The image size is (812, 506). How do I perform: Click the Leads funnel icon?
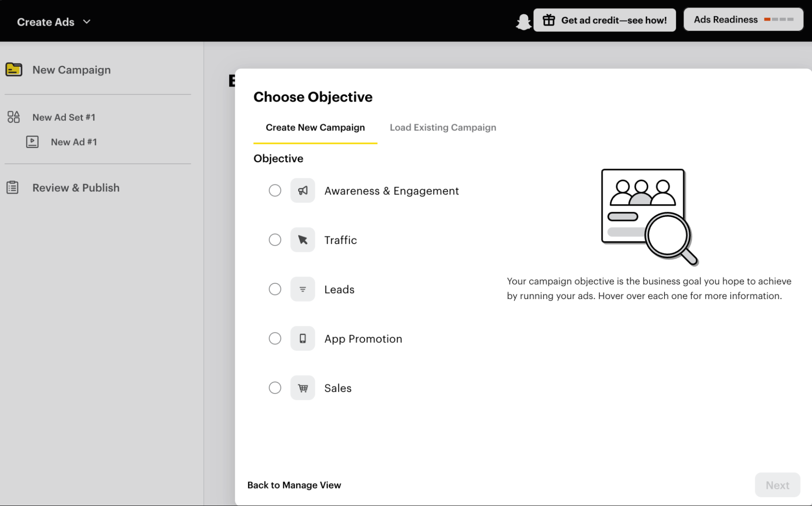pyautogui.click(x=303, y=289)
